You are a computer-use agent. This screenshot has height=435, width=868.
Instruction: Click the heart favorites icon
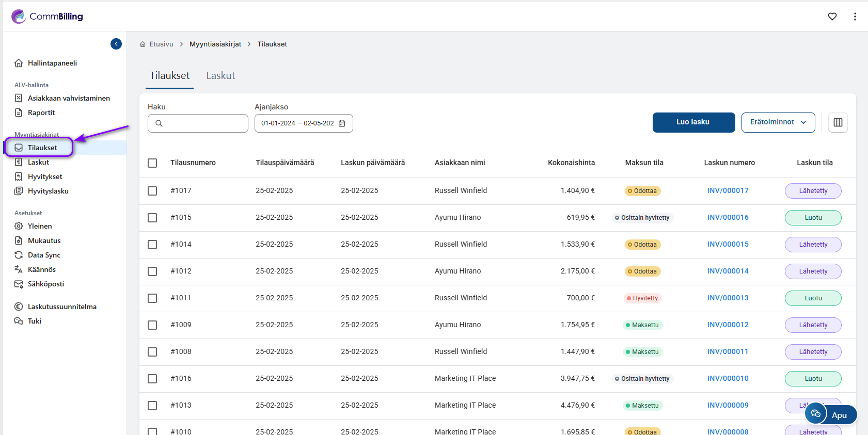coord(832,17)
